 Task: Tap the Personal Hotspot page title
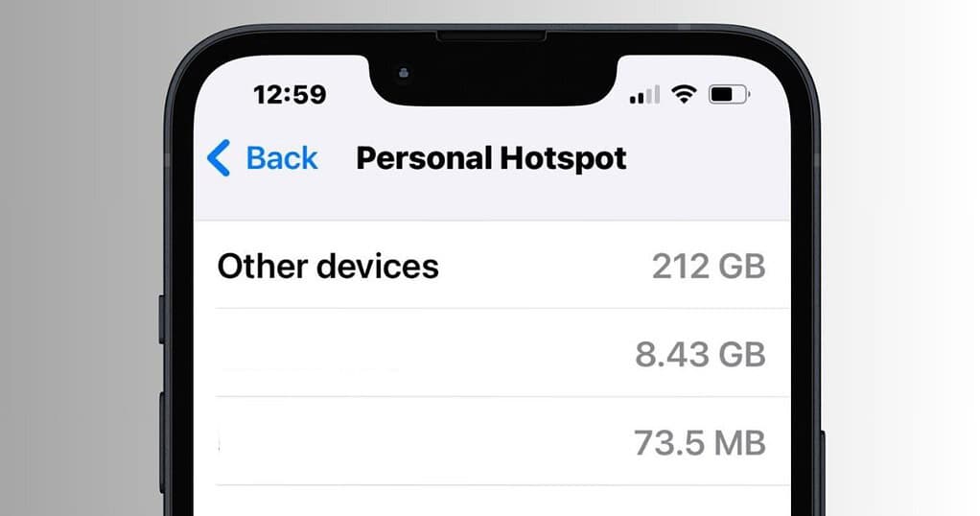pos(491,158)
